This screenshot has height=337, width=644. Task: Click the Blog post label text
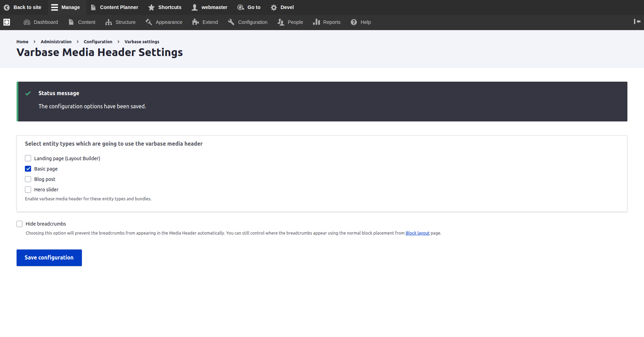(45, 179)
